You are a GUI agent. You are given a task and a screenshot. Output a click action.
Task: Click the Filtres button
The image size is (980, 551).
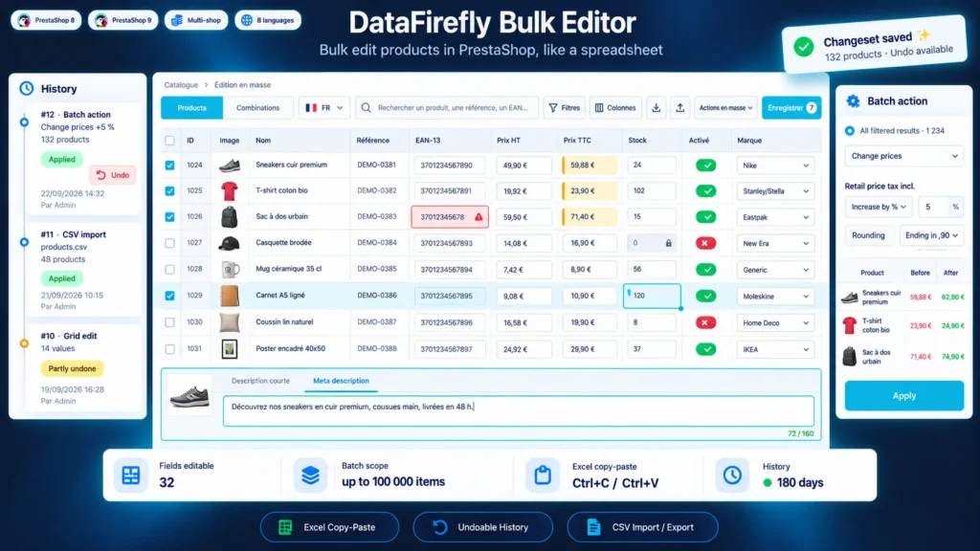(565, 108)
